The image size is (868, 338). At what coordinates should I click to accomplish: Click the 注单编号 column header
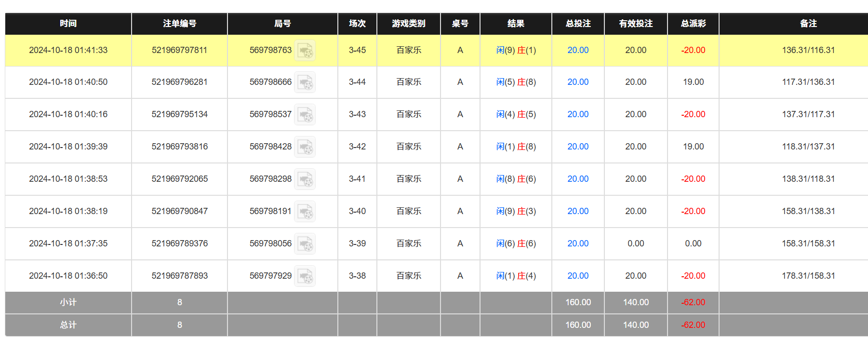(179, 24)
